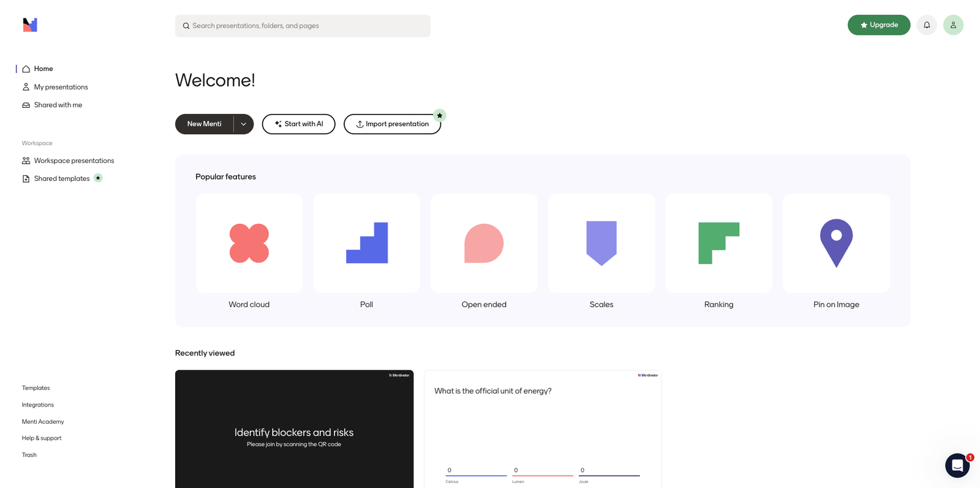Open the chat support bubble icon
980x488 pixels.
957,466
